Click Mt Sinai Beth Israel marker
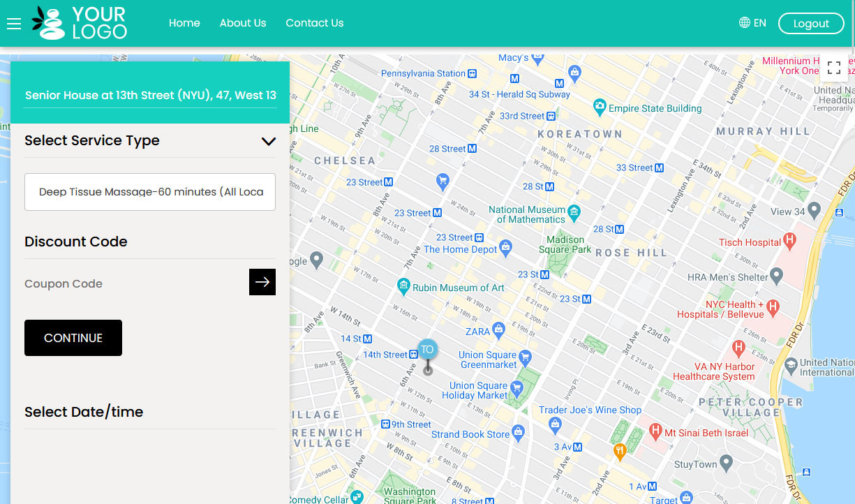This screenshot has width=855, height=504. pyautogui.click(x=655, y=432)
